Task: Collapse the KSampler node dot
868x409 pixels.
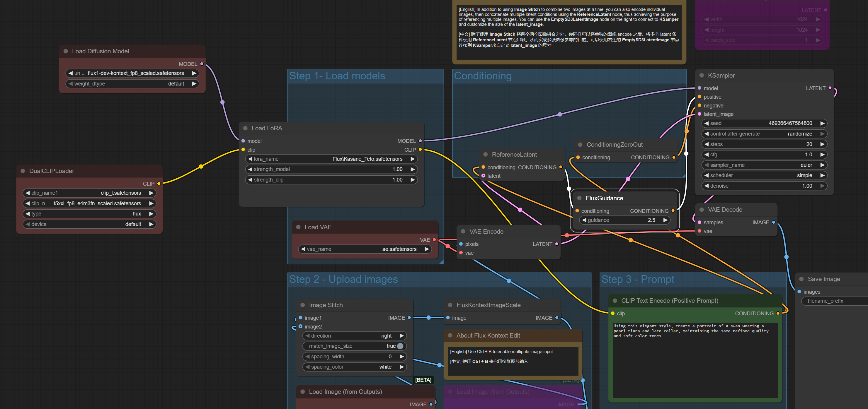Action: pyautogui.click(x=702, y=76)
